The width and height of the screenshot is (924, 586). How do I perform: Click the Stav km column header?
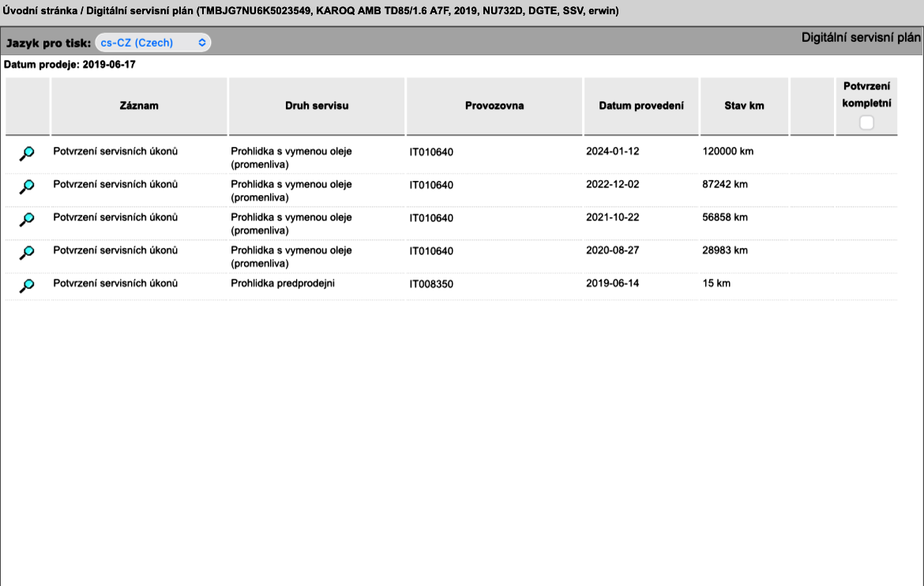[x=744, y=106]
